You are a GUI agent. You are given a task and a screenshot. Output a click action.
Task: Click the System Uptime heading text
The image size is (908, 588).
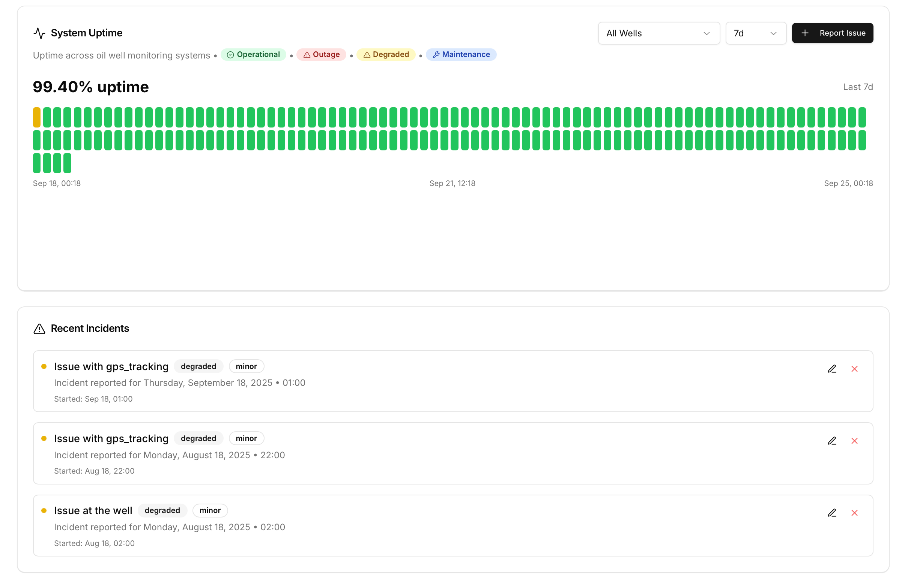(87, 33)
